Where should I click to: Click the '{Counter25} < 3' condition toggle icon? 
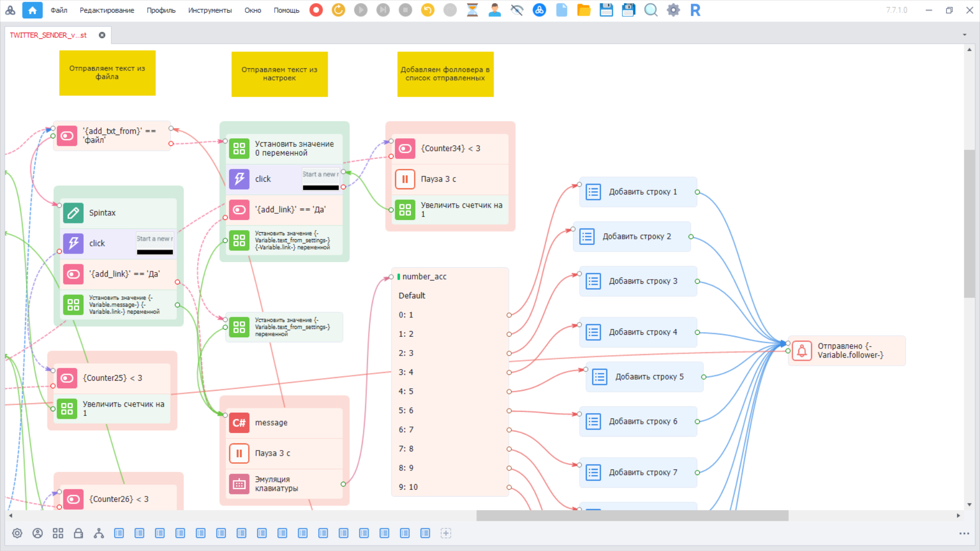pyautogui.click(x=67, y=378)
